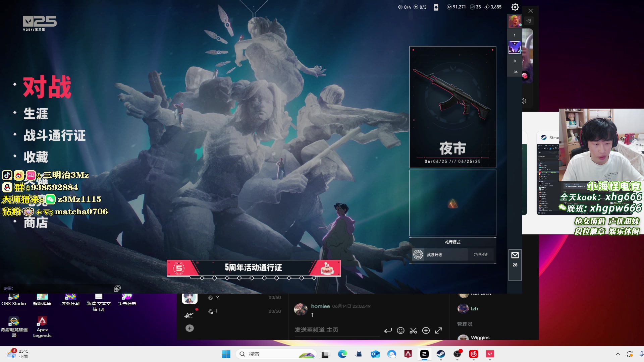
Task: Open the 夜市 night market card
Action: tap(452, 107)
